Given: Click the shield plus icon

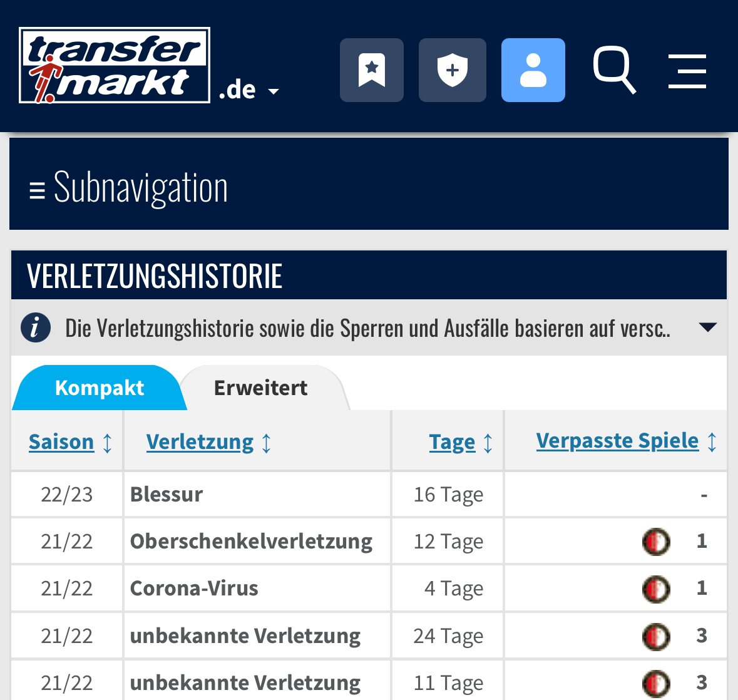Looking at the screenshot, I should click(x=453, y=69).
